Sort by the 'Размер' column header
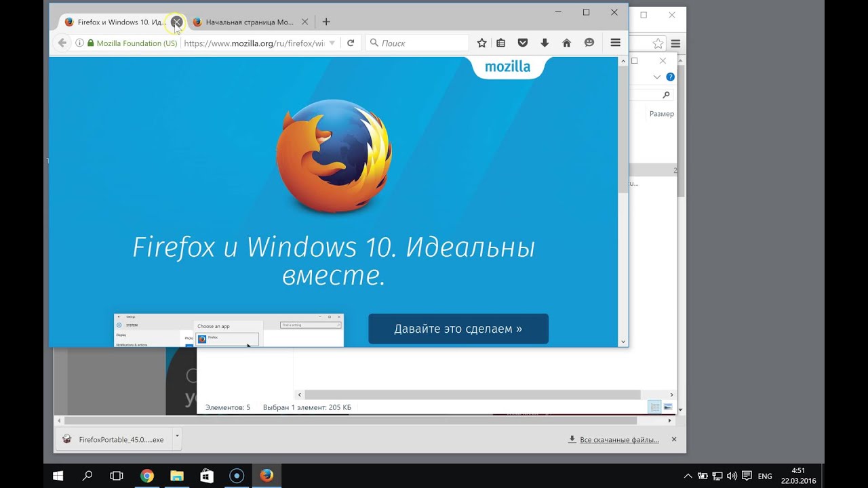The image size is (868, 488). click(x=662, y=114)
